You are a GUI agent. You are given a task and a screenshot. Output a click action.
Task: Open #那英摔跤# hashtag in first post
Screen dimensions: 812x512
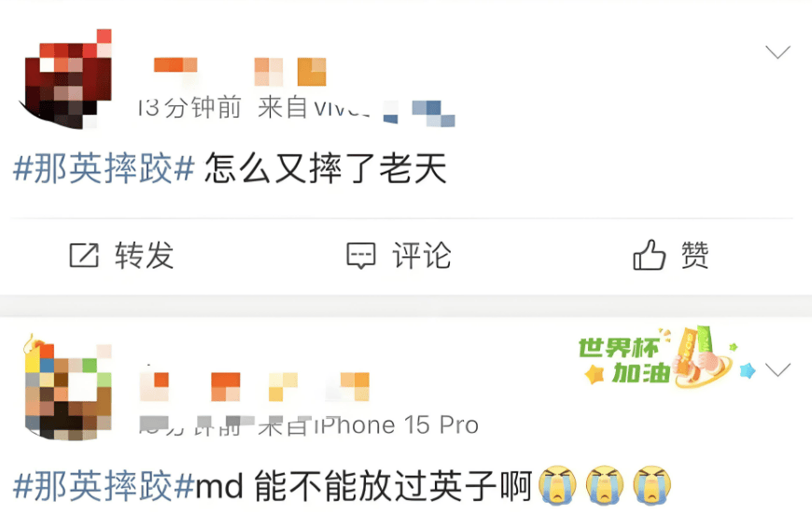(x=105, y=168)
